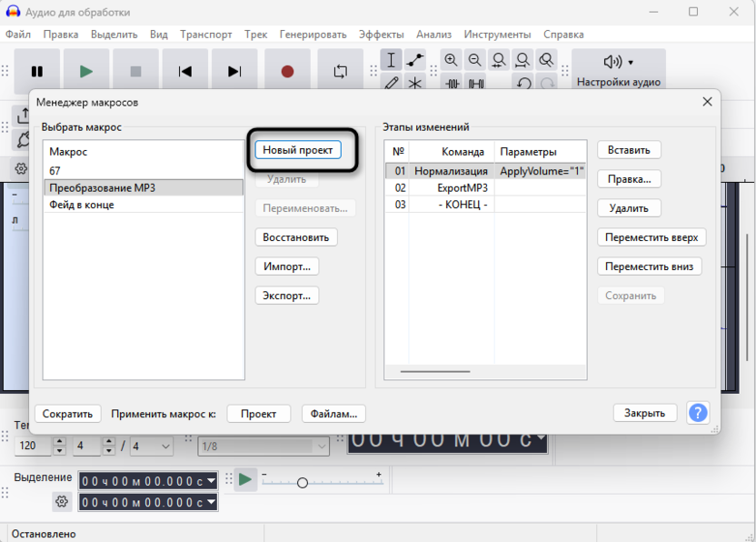Select the Фейд в конце macro
The width and height of the screenshot is (756, 542).
(x=82, y=205)
